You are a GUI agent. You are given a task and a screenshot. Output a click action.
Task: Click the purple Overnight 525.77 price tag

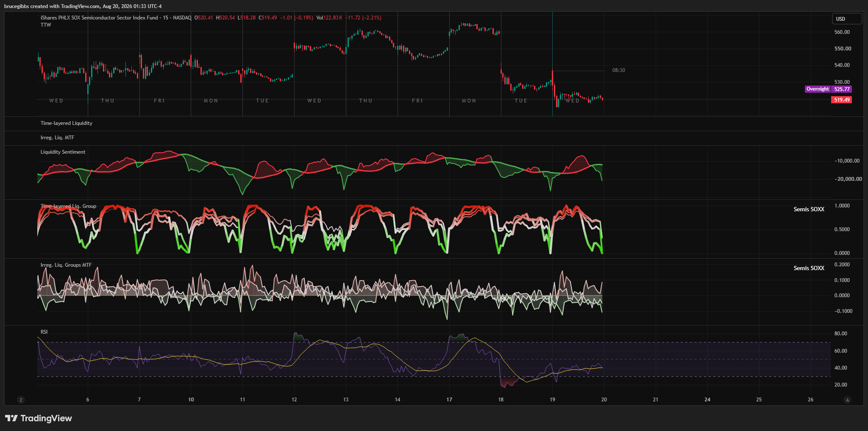click(x=828, y=89)
